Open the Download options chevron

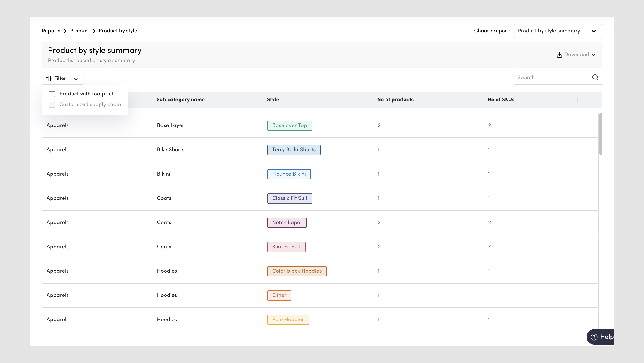594,55
